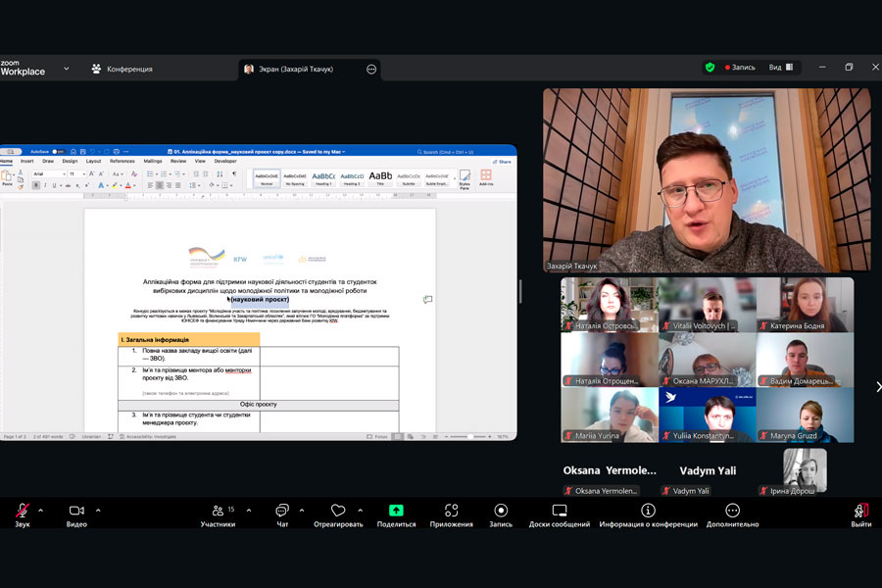This screenshot has width=882, height=588.
Task: Click the green Поделиться share screen icon
Action: 396,511
